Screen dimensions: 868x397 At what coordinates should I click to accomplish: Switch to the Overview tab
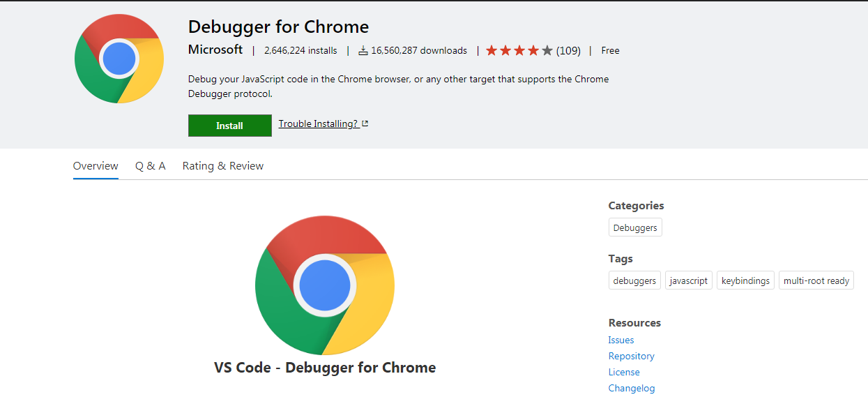[x=96, y=166]
